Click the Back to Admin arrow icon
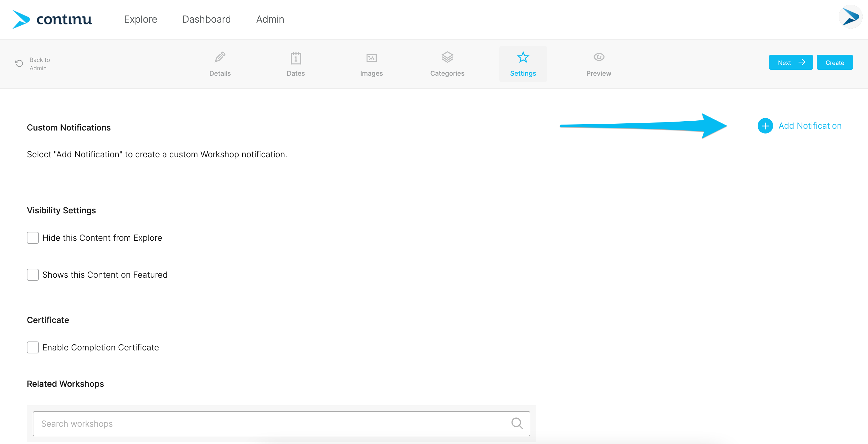 [19, 64]
